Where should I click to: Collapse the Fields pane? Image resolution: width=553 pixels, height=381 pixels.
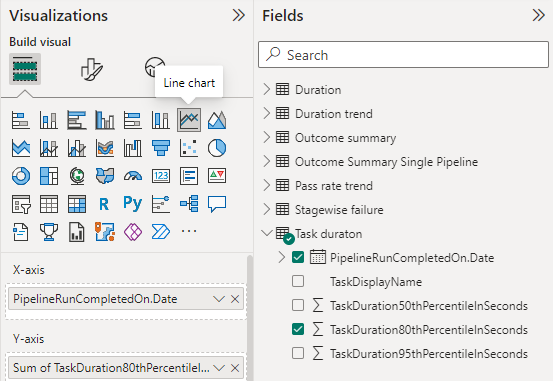[x=539, y=15]
